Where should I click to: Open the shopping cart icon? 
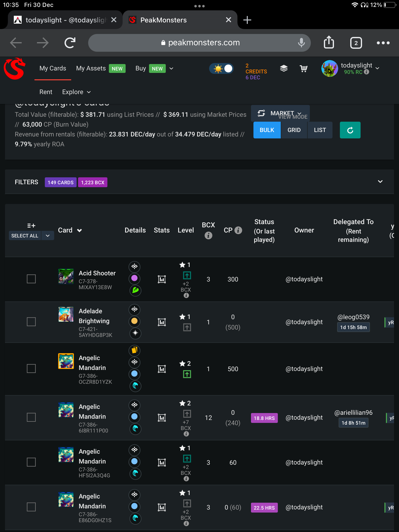pos(303,68)
